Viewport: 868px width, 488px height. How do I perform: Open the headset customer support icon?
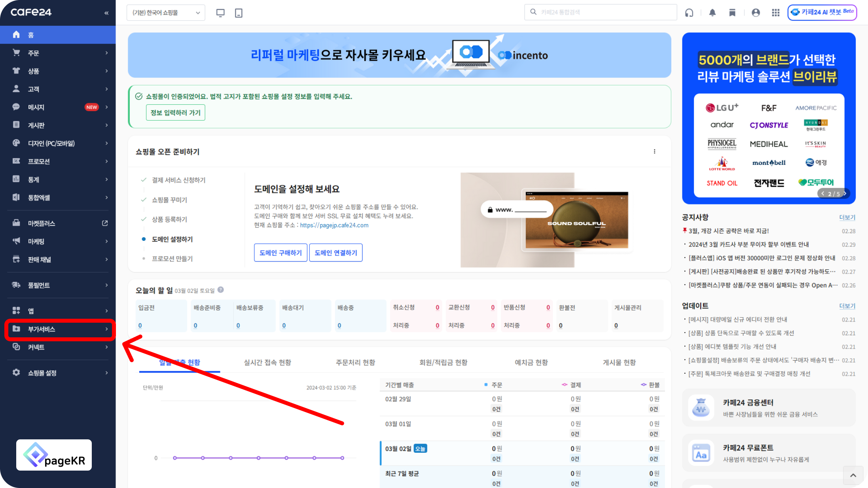[x=689, y=13]
